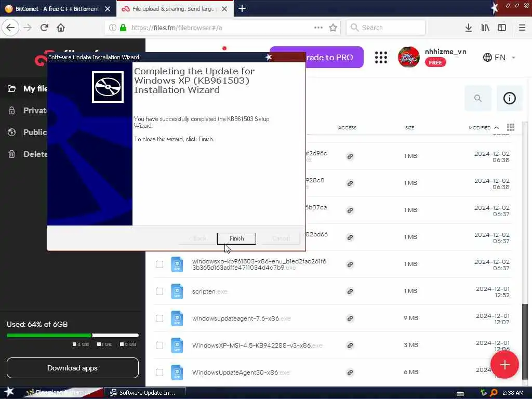
Task: Open the files.fm apps grid icon
Action: (x=381, y=57)
